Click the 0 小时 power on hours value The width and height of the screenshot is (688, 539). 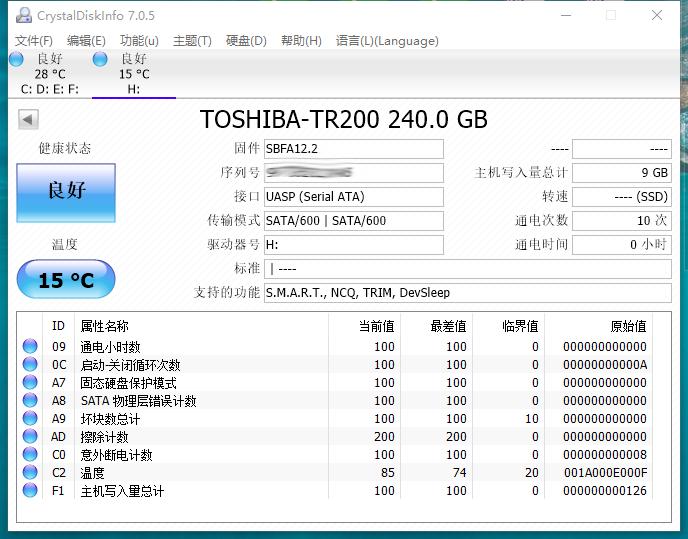[x=622, y=244]
